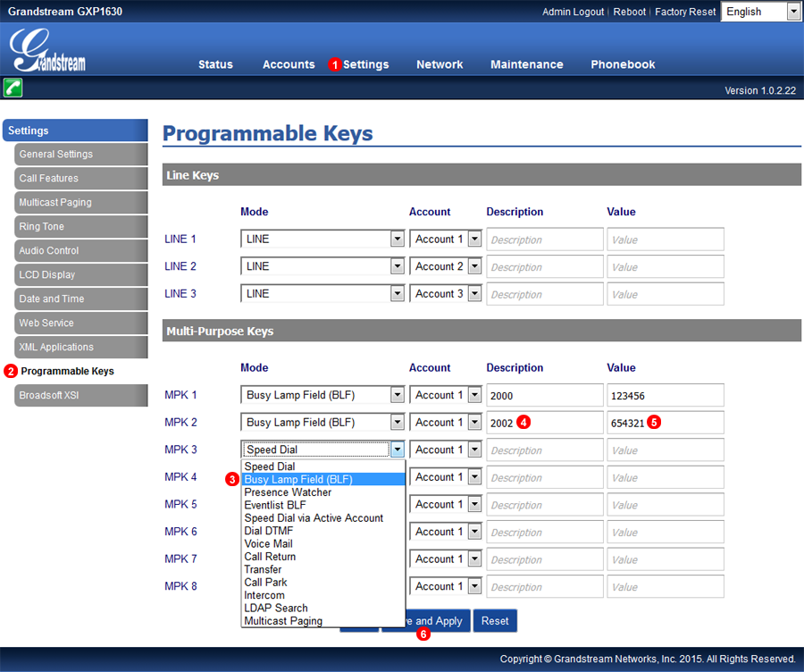The width and height of the screenshot is (804, 672).
Task: Select Speed Dial from dropdown list
Action: tap(323, 466)
